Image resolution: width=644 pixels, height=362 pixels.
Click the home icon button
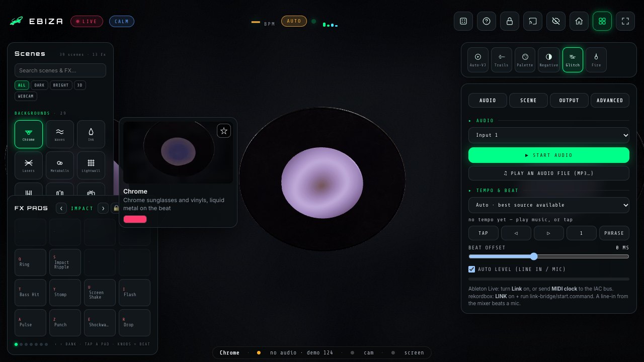coord(579,21)
